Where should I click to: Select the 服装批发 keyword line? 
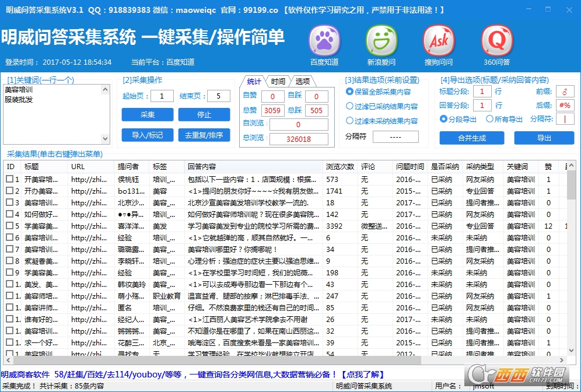pyautogui.click(x=19, y=99)
